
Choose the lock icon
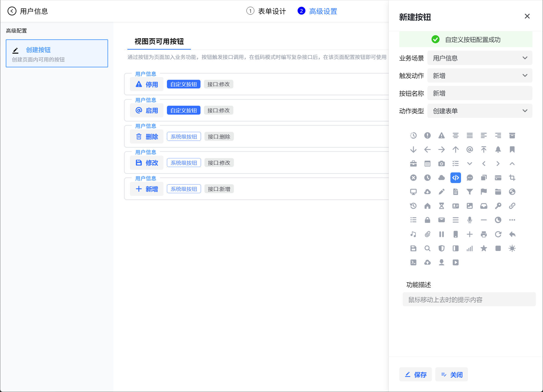coord(427,220)
